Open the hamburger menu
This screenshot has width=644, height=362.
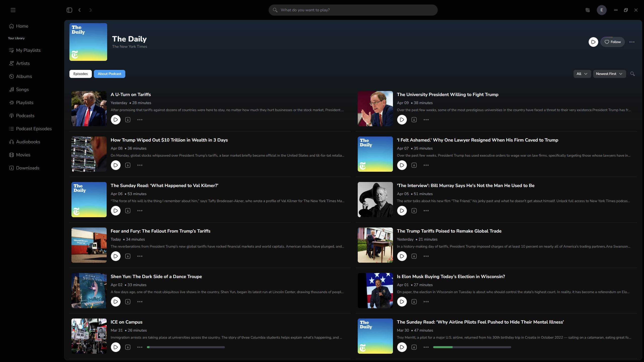(x=13, y=10)
